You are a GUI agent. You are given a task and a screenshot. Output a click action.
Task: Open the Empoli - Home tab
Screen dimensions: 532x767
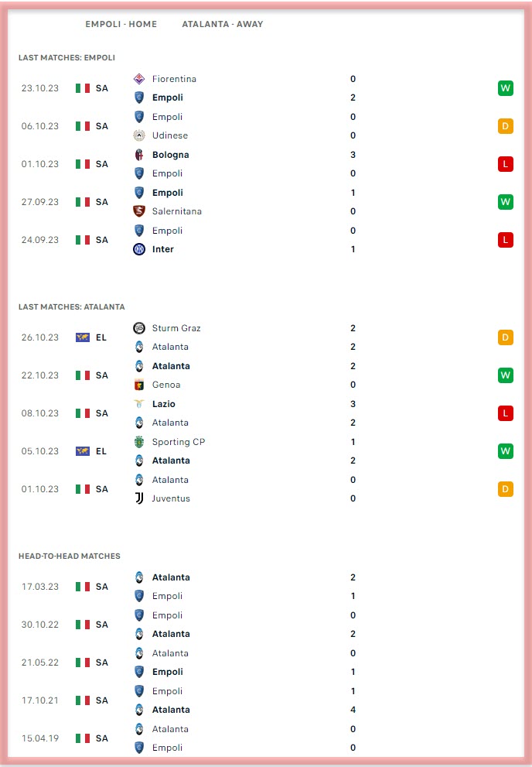pyautogui.click(x=121, y=24)
